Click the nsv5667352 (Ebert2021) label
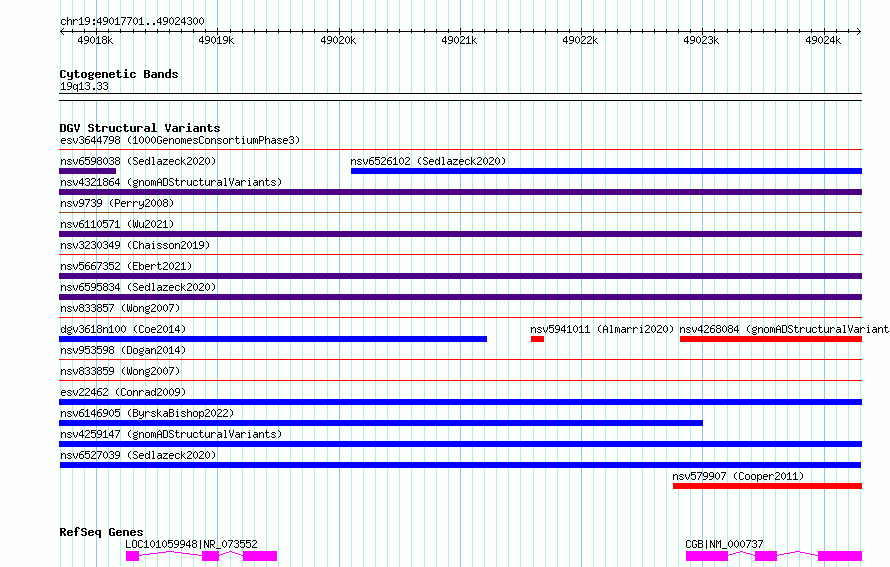 [126, 266]
